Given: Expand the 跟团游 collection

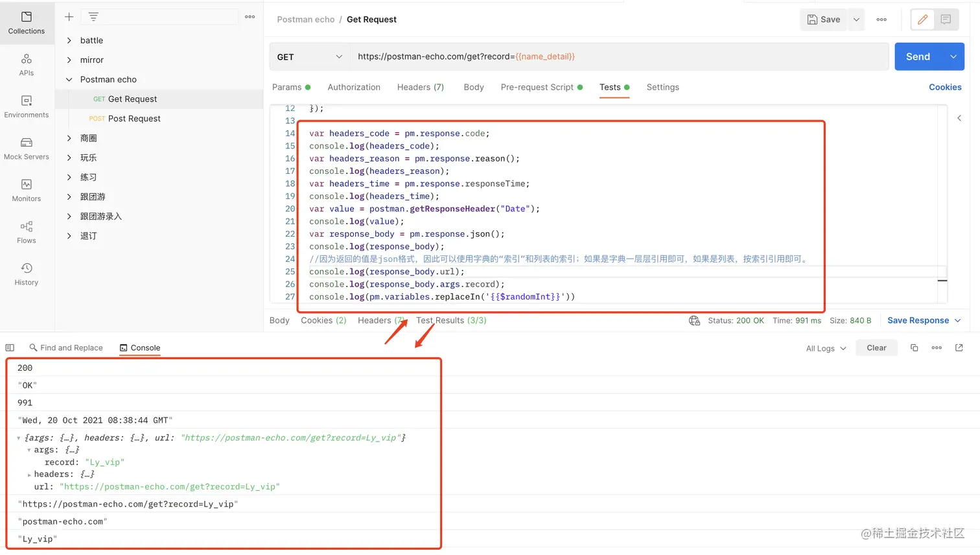Looking at the screenshot, I should 69,196.
